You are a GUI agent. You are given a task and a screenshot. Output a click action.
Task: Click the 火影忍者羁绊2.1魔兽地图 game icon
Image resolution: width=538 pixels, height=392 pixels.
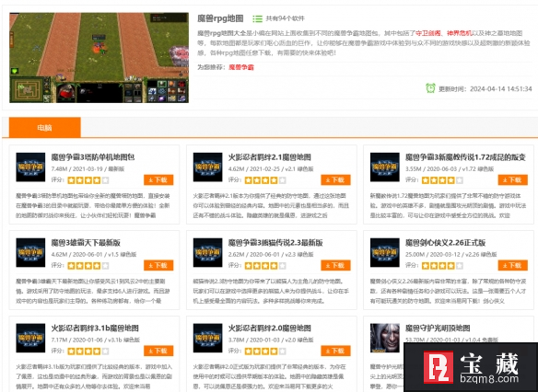click(207, 167)
